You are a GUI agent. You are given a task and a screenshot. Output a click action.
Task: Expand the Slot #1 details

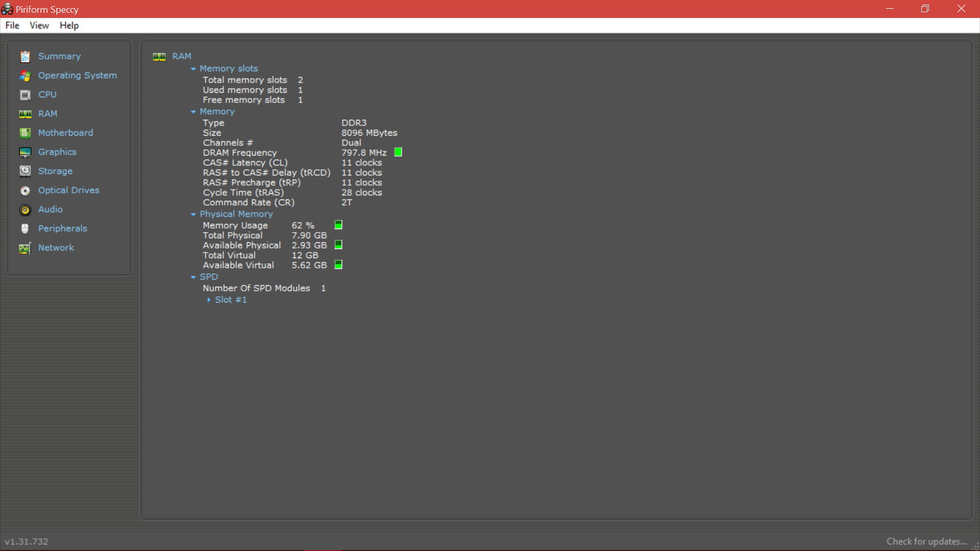[209, 300]
